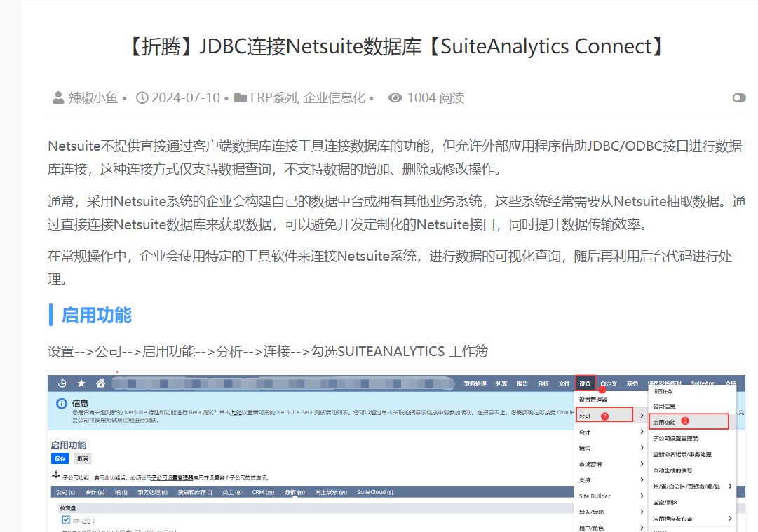Switch to the 税 (t) tab
Screen dimensions: 758x532
point(121,492)
